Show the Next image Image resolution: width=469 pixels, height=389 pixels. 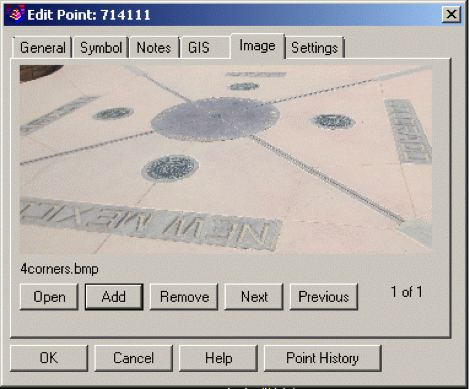click(x=254, y=297)
